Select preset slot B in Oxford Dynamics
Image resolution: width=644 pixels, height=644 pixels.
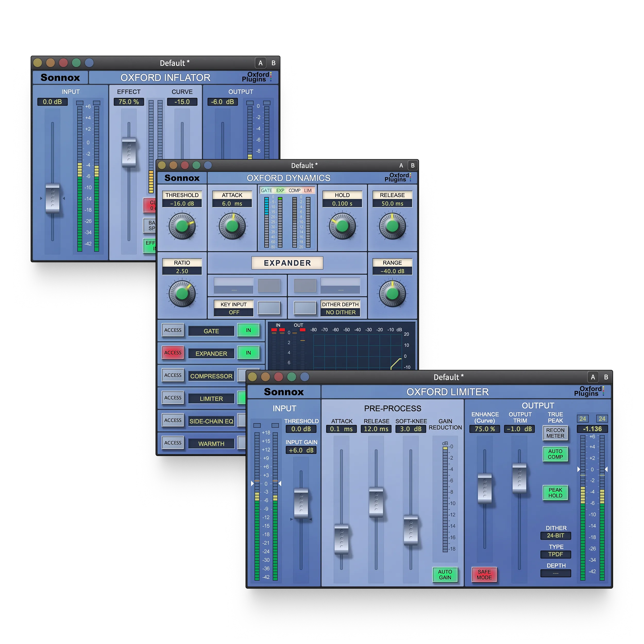click(x=413, y=165)
